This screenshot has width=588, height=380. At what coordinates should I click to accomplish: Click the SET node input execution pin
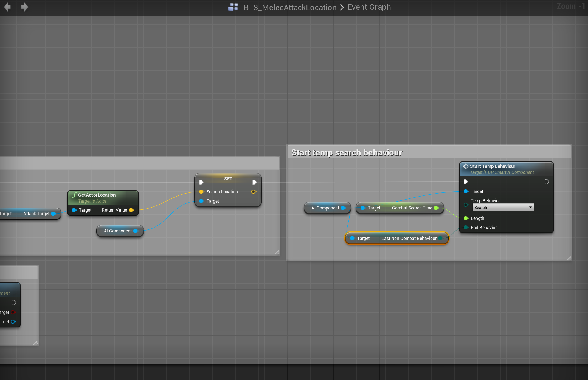pos(201,182)
